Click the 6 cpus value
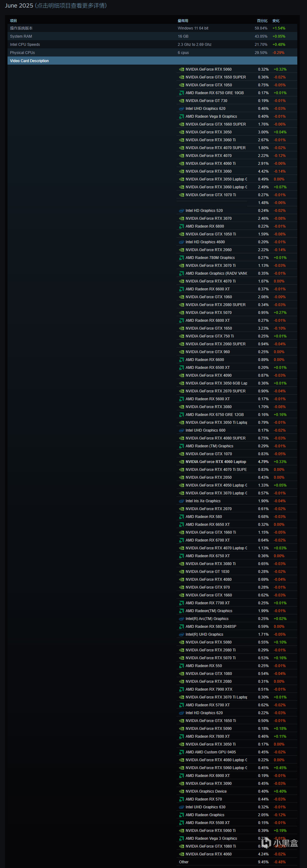The height and width of the screenshot is (868, 307). pyautogui.click(x=183, y=52)
